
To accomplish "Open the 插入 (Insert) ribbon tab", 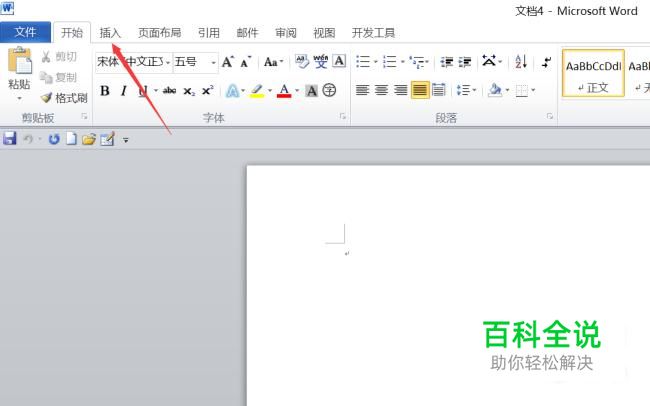I will click(110, 33).
